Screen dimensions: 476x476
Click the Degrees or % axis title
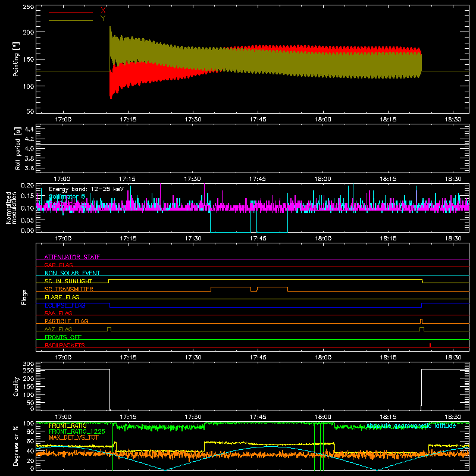coord(16,446)
